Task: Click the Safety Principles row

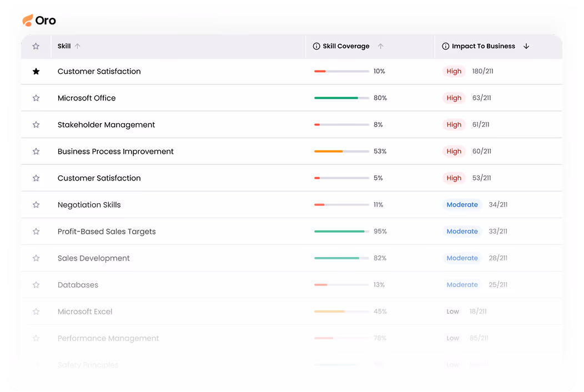Action: 88,365
